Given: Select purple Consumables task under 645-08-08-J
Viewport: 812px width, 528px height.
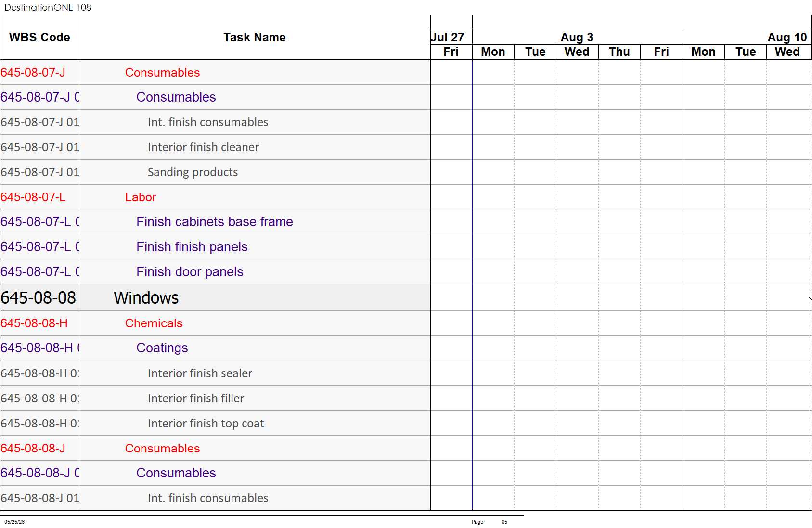Looking at the screenshot, I should click(176, 473).
